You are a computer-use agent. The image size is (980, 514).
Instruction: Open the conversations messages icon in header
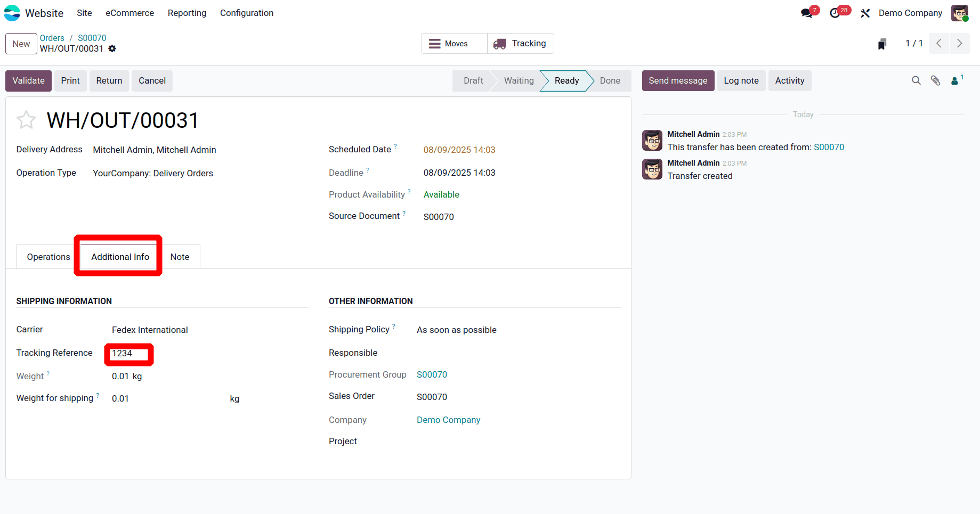(806, 12)
